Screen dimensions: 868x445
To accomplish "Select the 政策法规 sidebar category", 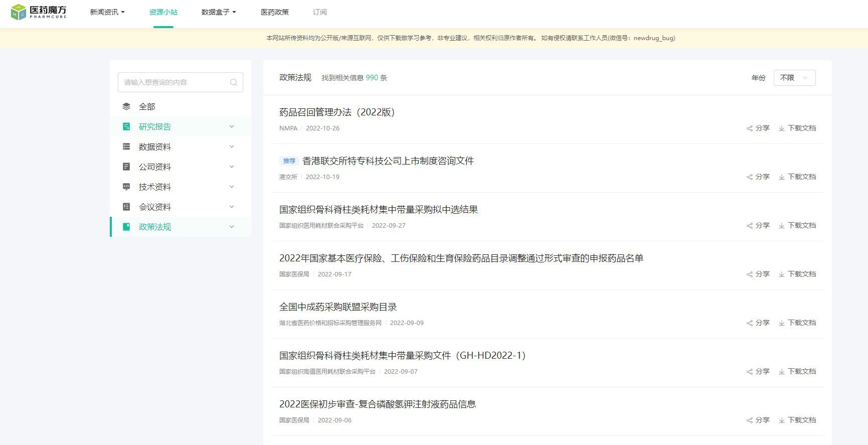I will [x=181, y=227].
